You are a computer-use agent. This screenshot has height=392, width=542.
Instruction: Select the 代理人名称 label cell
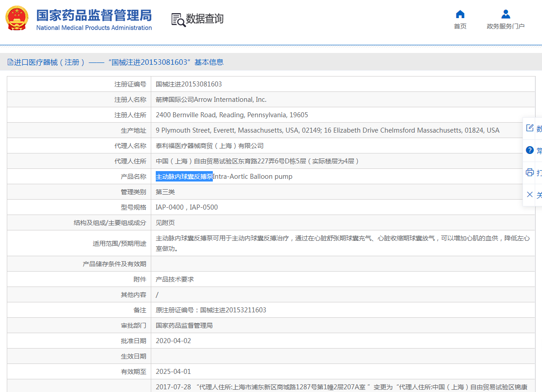(79, 146)
